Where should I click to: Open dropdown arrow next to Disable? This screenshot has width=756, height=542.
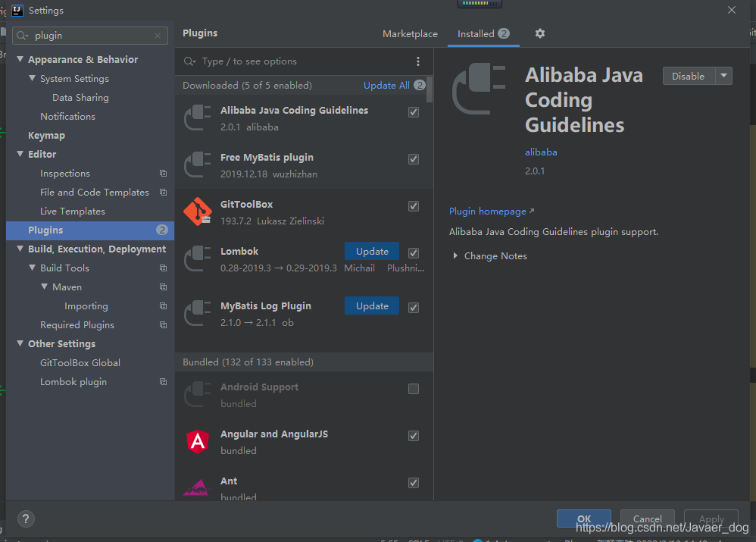coord(723,76)
